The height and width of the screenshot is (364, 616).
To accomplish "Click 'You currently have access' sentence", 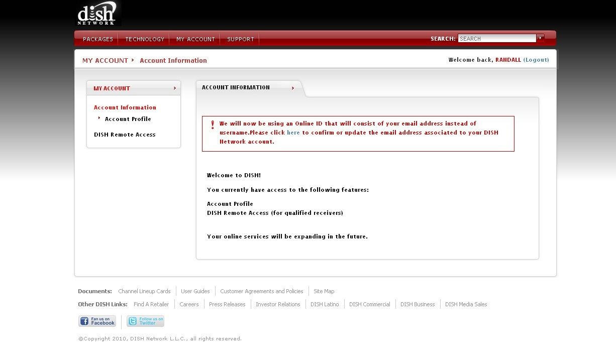I will 288,190.
